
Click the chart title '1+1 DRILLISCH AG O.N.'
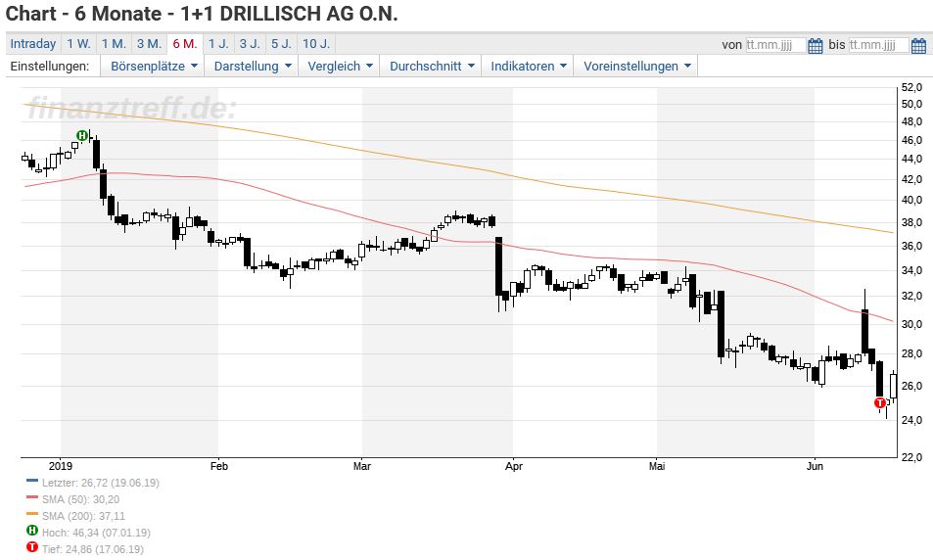tap(289, 14)
